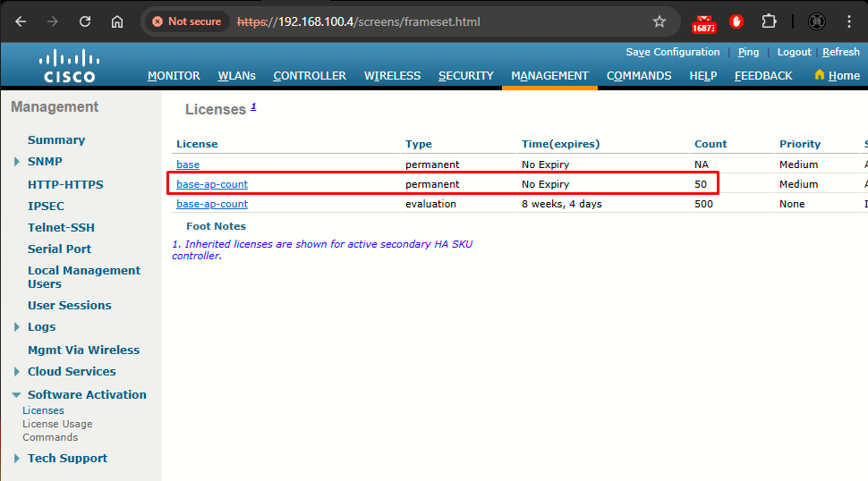Click the Time(expires) column header
The height and width of the screenshot is (481, 868).
tap(560, 144)
